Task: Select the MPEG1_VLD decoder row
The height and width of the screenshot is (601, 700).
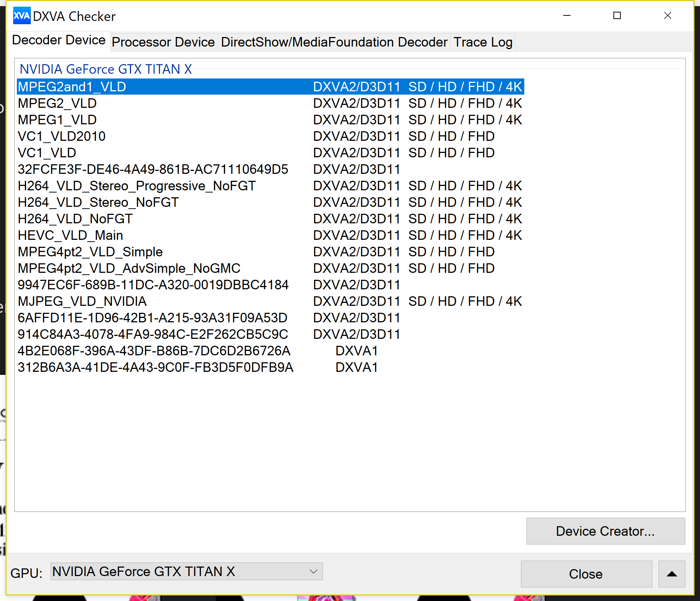Action: [270, 120]
